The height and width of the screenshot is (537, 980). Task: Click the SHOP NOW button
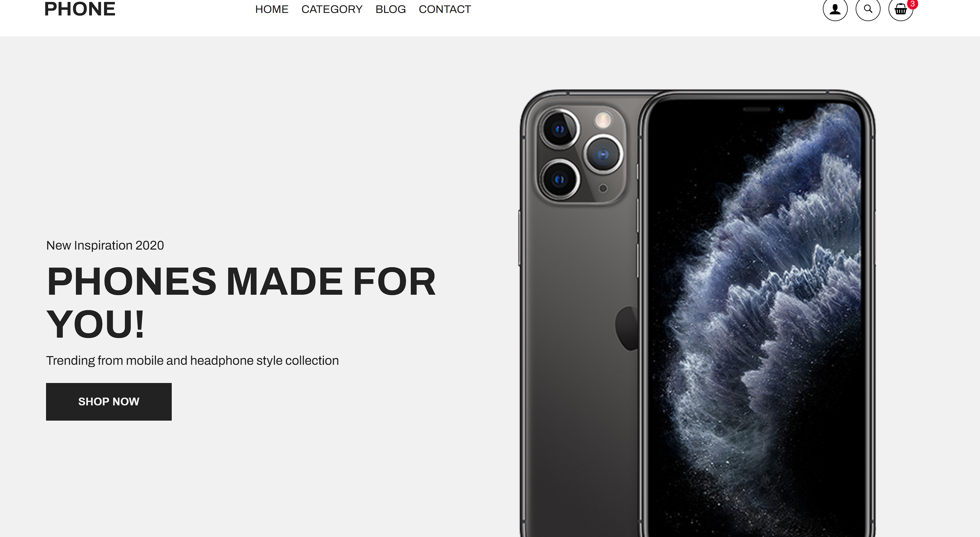109,402
